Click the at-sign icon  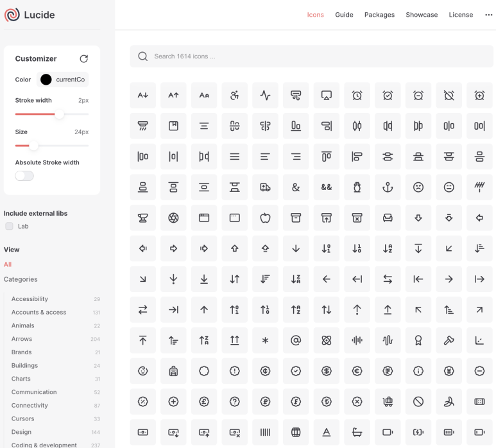pyautogui.click(x=296, y=340)
